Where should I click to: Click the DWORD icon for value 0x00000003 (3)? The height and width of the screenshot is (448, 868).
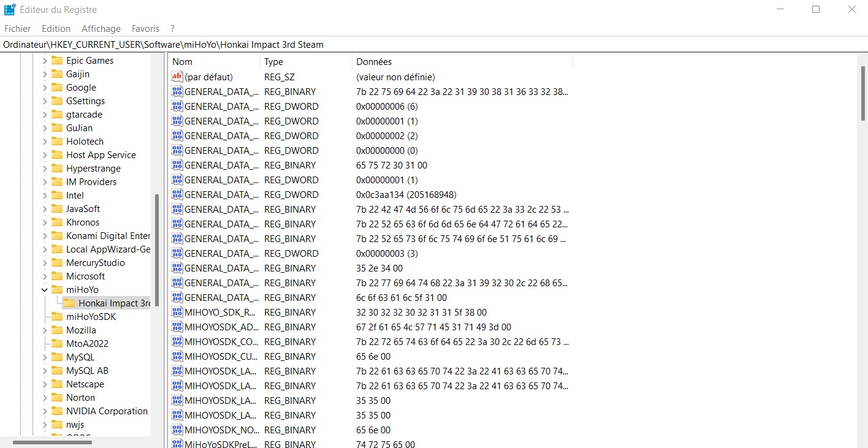(x=177, y=254)
